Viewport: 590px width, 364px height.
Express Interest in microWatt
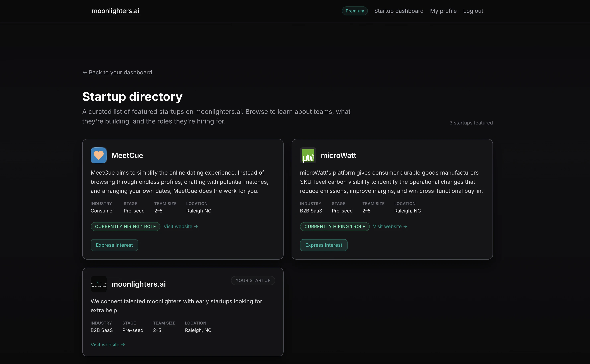pos(323,245)
